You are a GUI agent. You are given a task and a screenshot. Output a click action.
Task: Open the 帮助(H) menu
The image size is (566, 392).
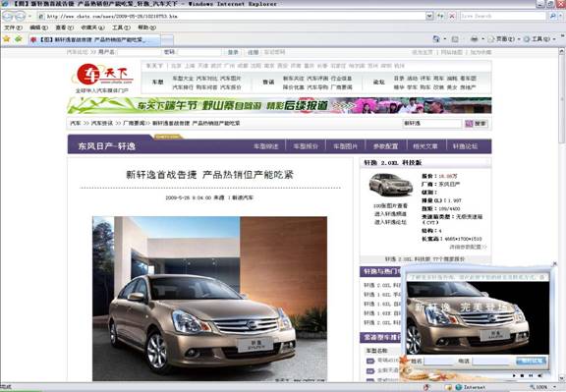click(x=146, y=28)
